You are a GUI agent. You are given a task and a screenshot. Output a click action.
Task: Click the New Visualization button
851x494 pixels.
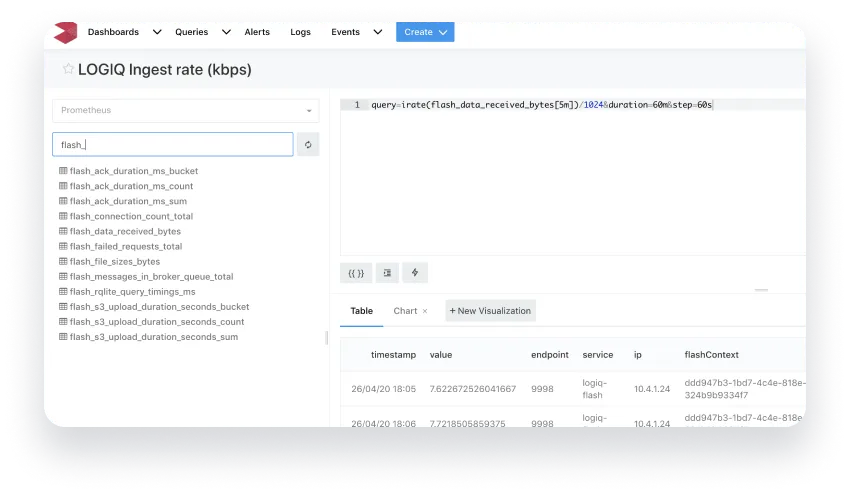tap(490, 311)
